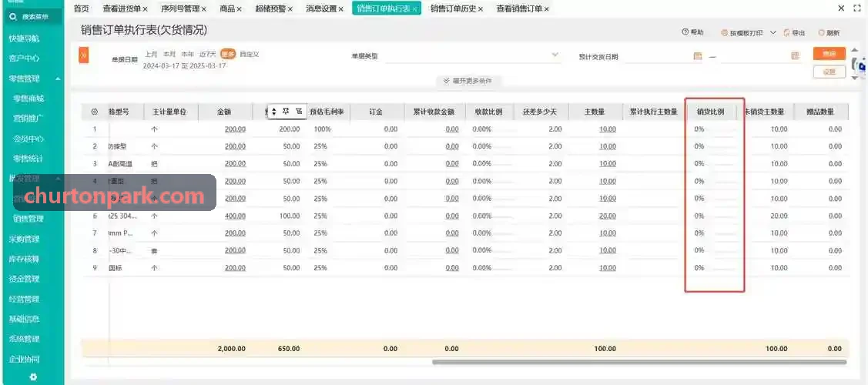The width and height of the screenshot is (868, 385).
Task: Open 零售统计 in the sidebar
Action: coord(28,159)
